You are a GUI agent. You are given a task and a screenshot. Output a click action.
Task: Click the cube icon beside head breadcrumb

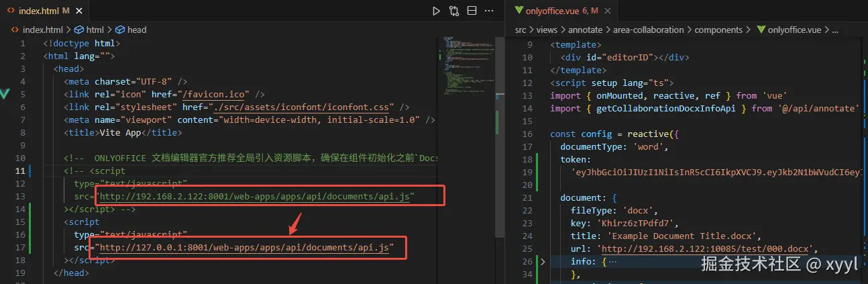[x=120, y=30]
